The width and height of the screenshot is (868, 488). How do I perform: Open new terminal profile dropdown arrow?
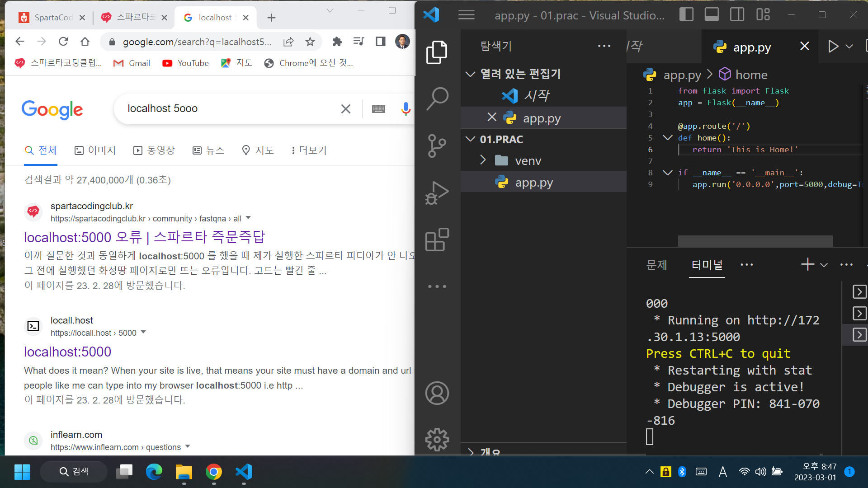824,265
